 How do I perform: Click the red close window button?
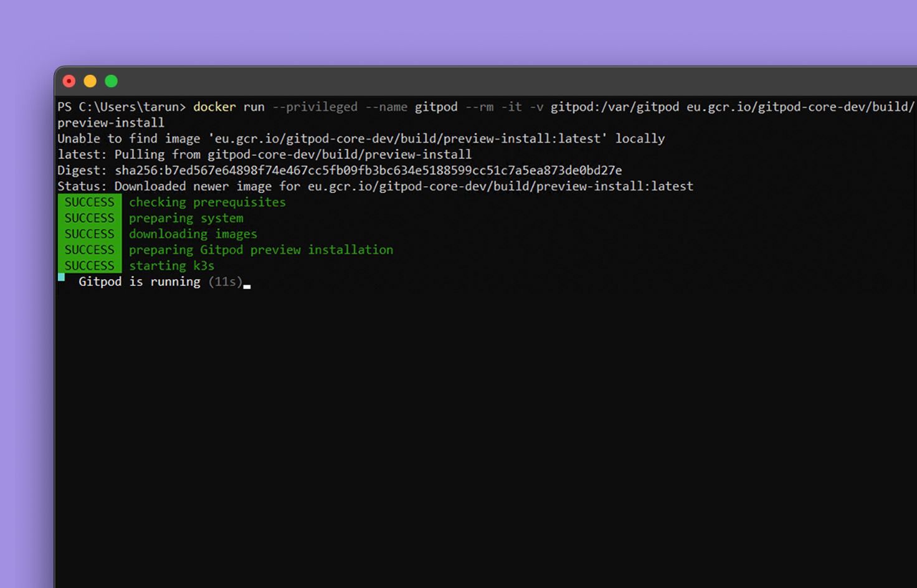point(69,81)
